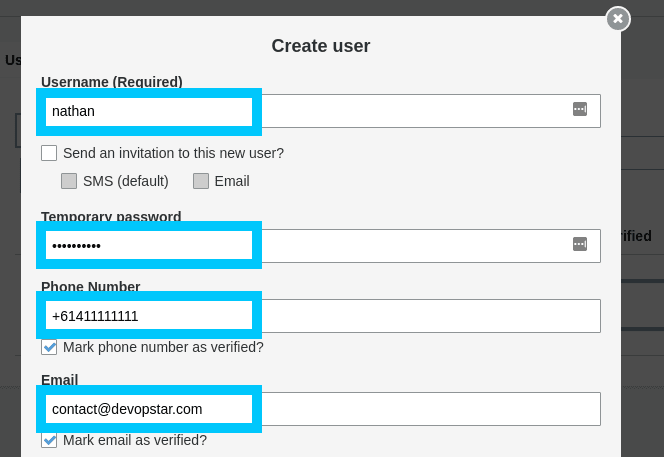
Task: Click the 'Mark email as verified?' text
Action: pyautogui.click(x=135, y=440)
